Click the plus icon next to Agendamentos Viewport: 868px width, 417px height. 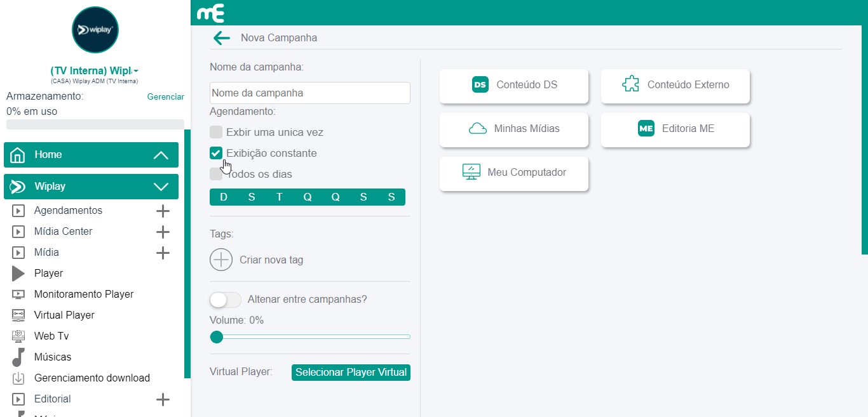point(163,211)
